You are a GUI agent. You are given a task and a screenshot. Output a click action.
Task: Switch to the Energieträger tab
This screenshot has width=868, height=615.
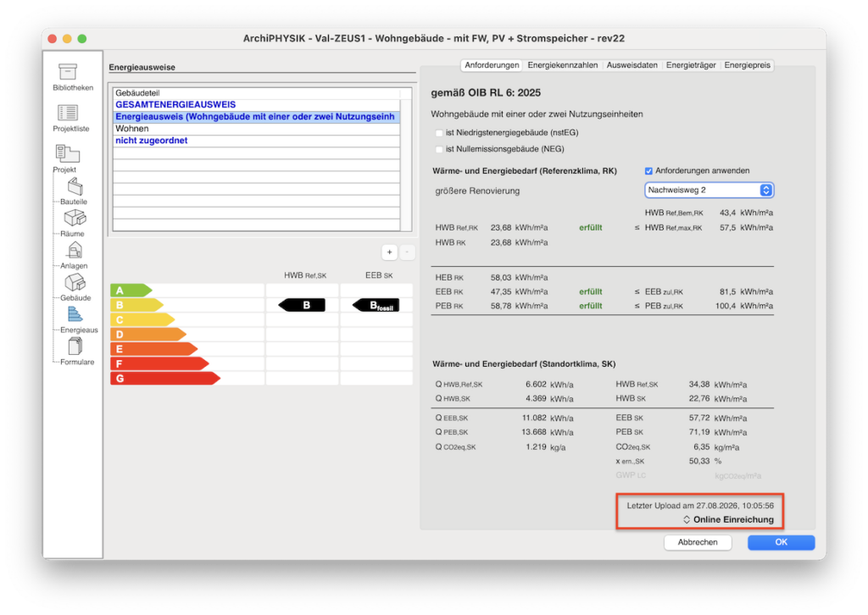click(691, 65)
